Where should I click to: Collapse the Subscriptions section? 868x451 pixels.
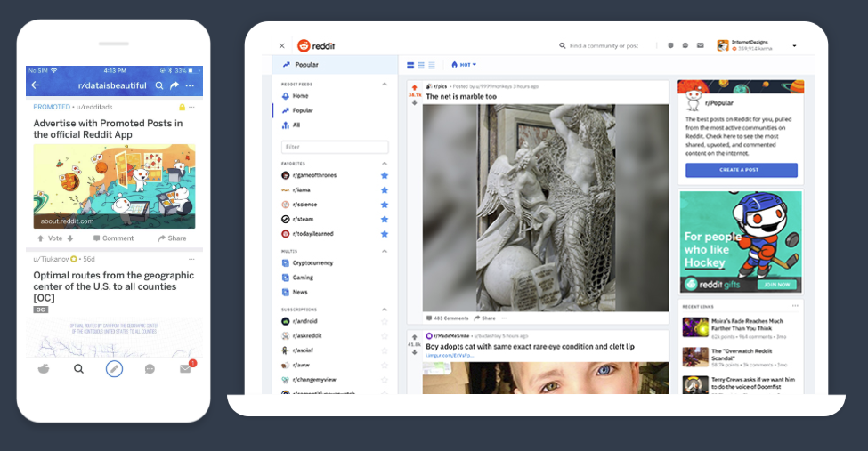pyautogui.click(x=385, y=310)
